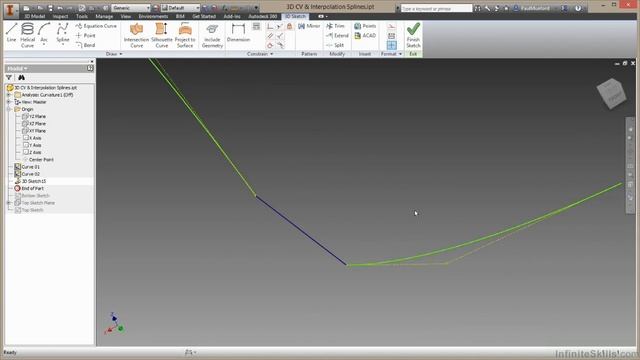Screen dimensions: 640x360
Task: Click the binoculars find icon in browser
Action: pyautogui.click(x=21, y=78)
